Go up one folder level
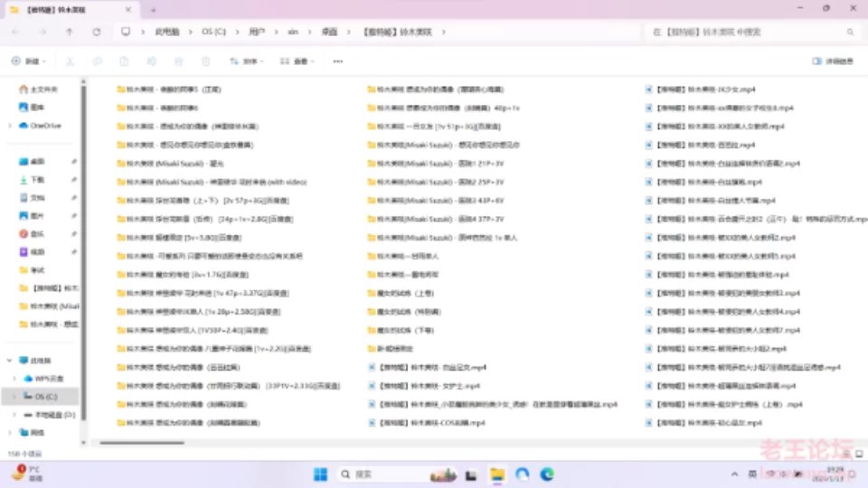 pos(70,33)
